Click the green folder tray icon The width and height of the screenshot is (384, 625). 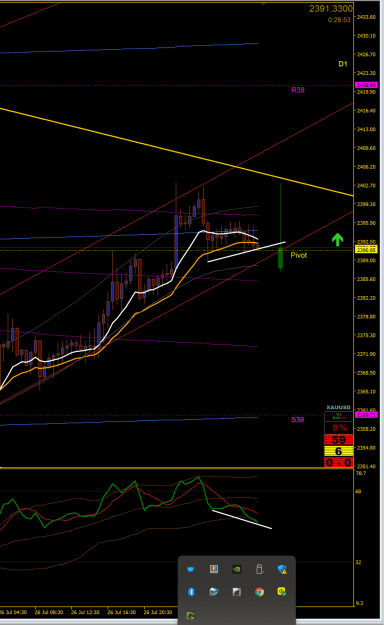pyautogui.click(x=191, y=615)
